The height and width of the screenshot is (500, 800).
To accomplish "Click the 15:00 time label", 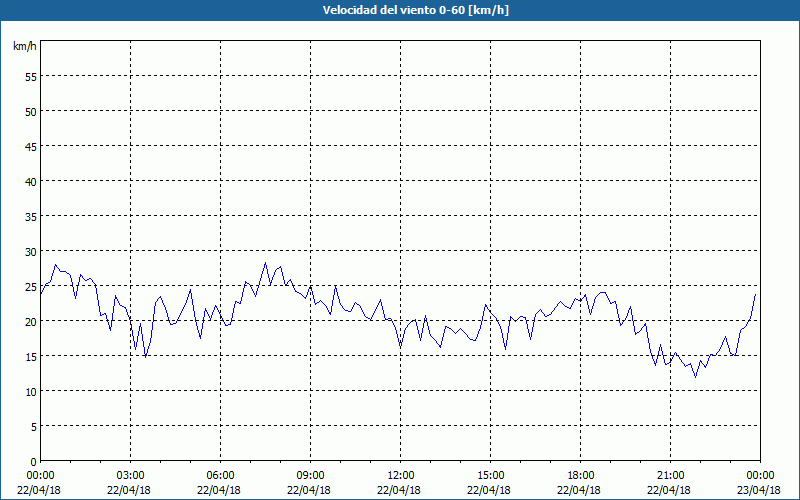I will click(x=490, y=476).
